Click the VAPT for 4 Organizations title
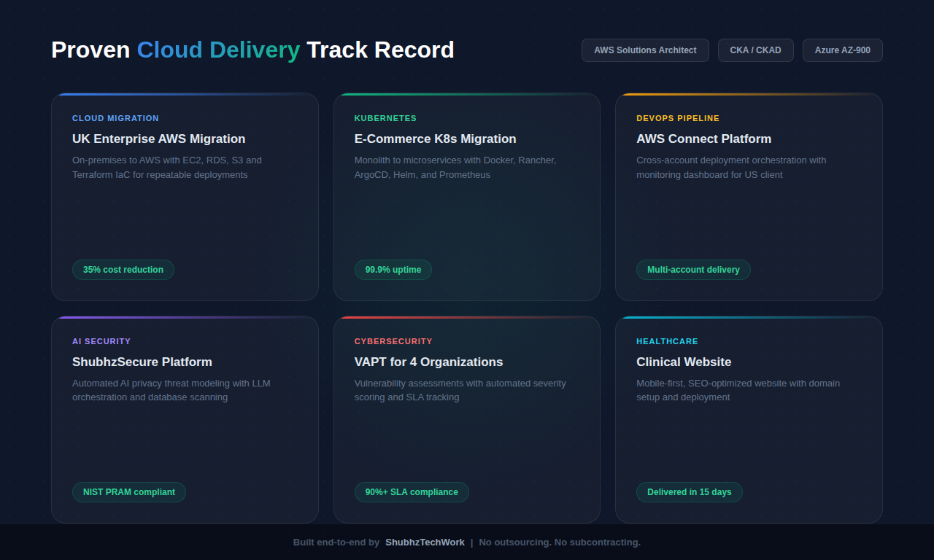 (428, 362)
